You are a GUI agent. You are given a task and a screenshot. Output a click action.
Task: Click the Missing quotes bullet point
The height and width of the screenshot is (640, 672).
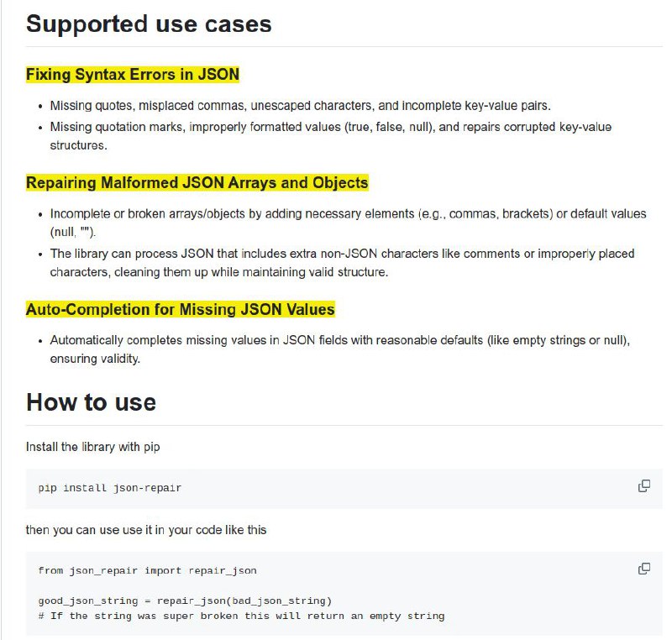pos(301,106)
